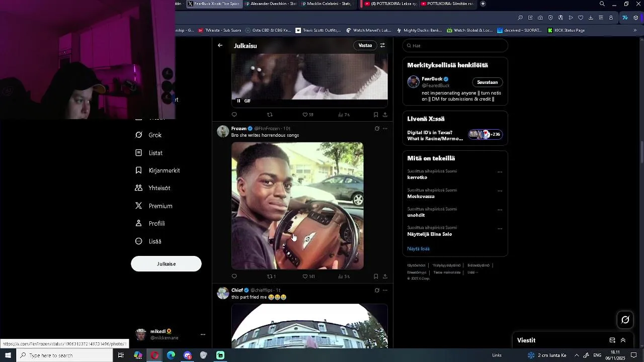Bookmark the GIF post
Image resolution: width=644 pixels, height=362 pixels.
[x=376, y=115]
